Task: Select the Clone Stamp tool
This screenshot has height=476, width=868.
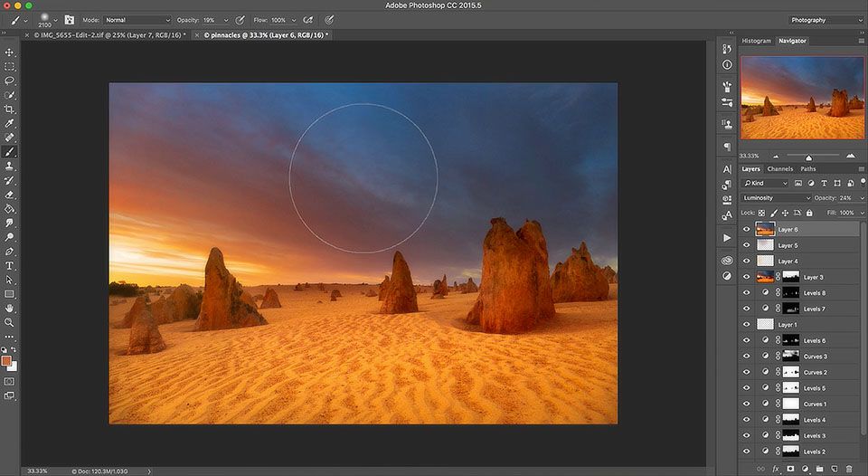Action: pyautogui.click(x=10, y=167)
